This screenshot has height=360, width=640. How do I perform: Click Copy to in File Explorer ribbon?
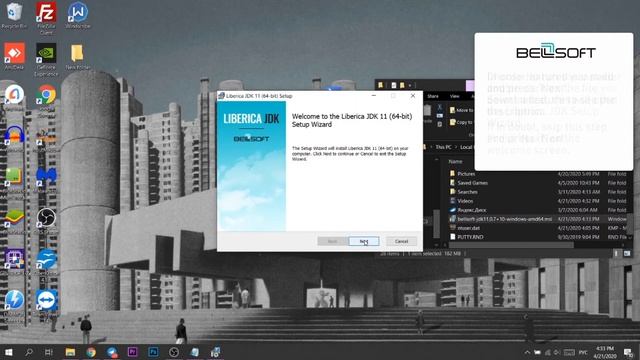461,122
